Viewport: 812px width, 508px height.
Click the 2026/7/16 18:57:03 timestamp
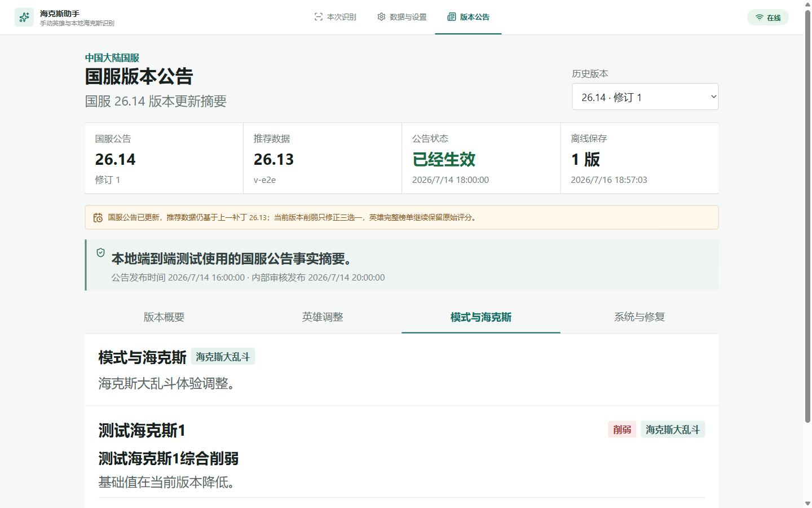pyautogui.click(x=609, y=180)
